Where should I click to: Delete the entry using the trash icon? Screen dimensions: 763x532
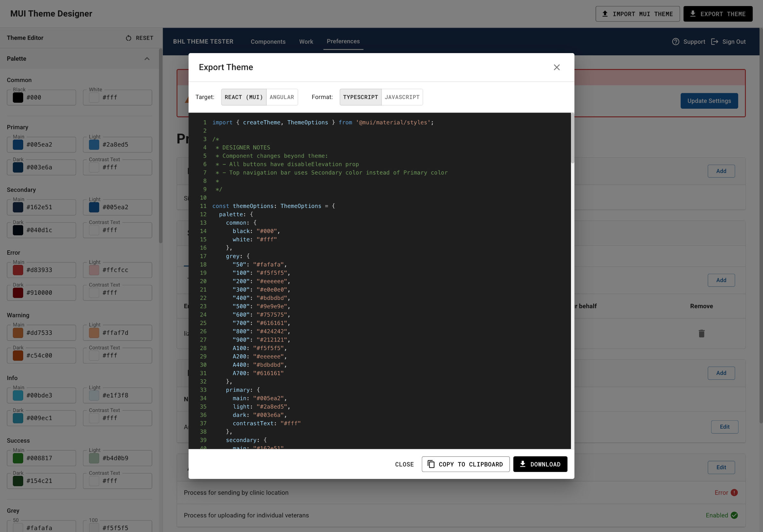click(x=702, y=333)
